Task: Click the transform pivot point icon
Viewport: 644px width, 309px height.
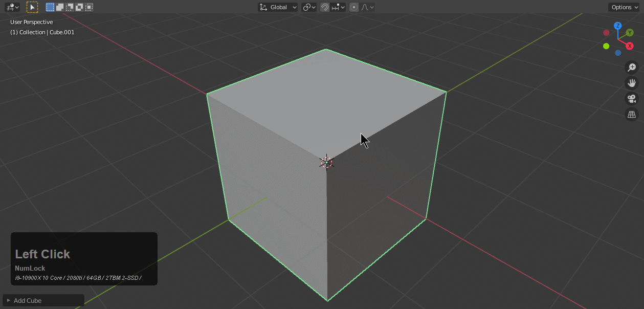Action: [x=307, y=7]
